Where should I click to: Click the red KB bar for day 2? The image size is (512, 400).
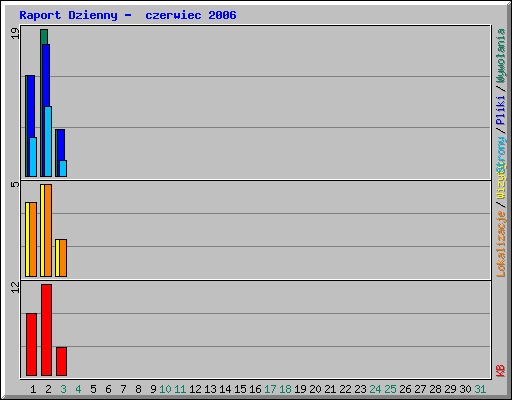[x=46, y=330]
